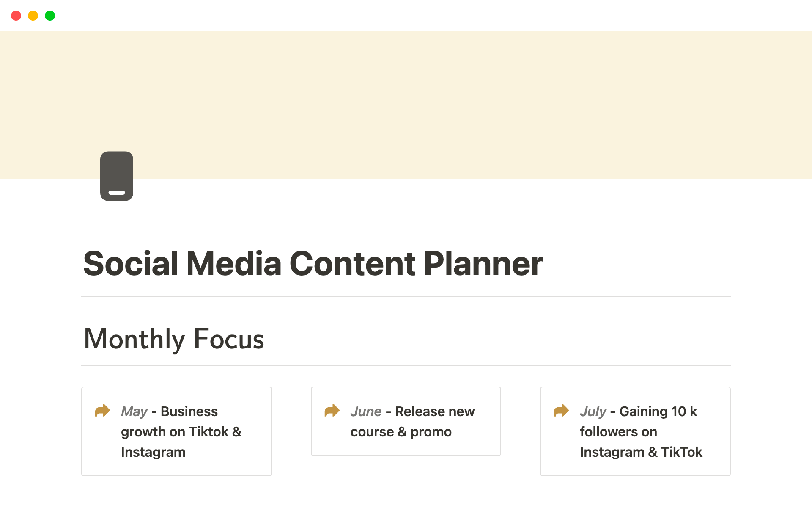Click the phone page icon
The width and height of the screenshot is (812, 508).
pos(117,176)
